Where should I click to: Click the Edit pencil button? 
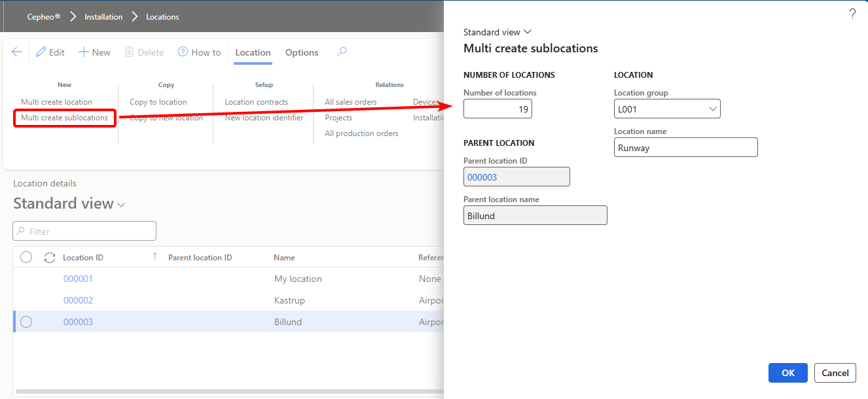[50, 52]
